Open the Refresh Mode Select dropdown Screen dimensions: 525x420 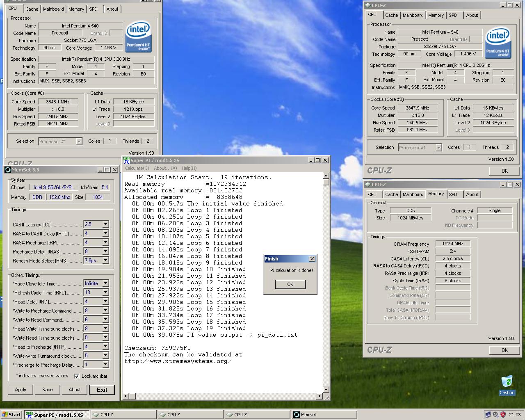click(x=105, y=260)
